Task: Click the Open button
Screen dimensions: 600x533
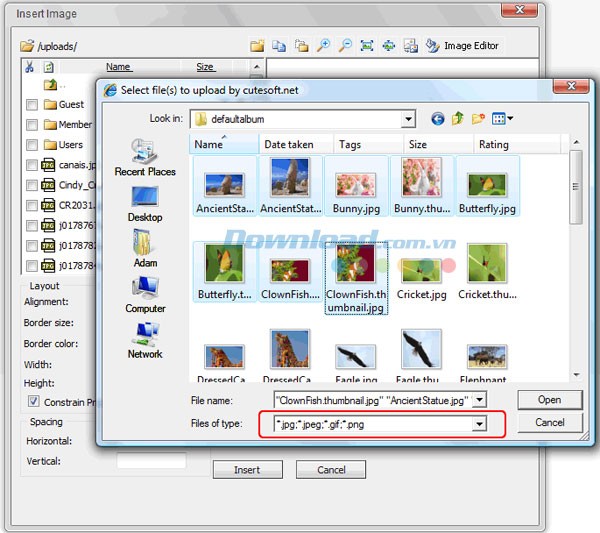Action: [x=550, y=400]
